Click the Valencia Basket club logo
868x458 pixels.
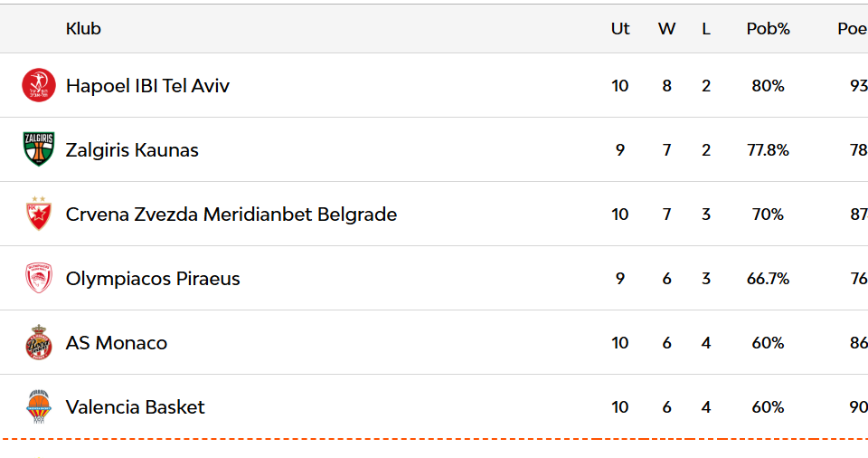point(39,407)
